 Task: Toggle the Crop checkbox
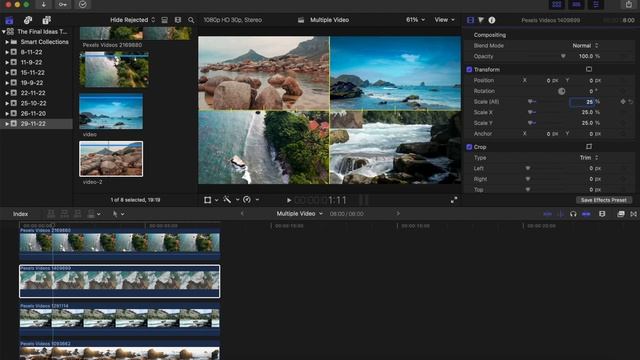[469, 147]
